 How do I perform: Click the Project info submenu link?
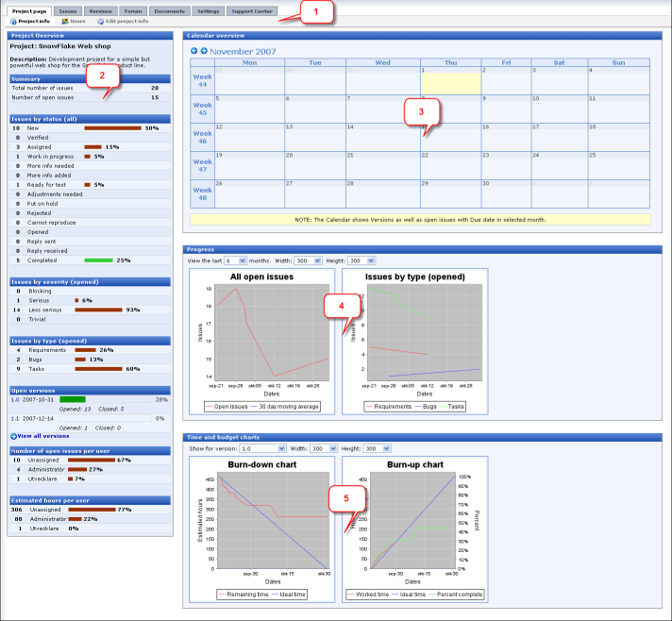click(34, 21)
